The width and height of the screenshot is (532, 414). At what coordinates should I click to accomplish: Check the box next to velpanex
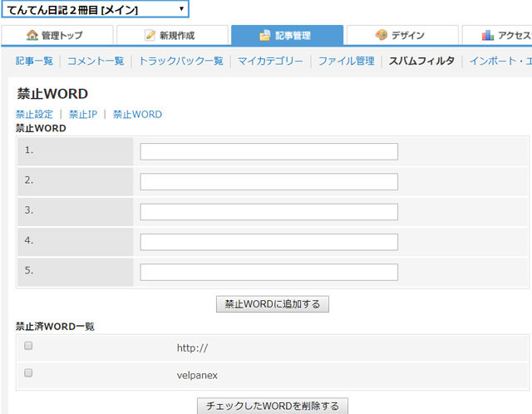28,373
